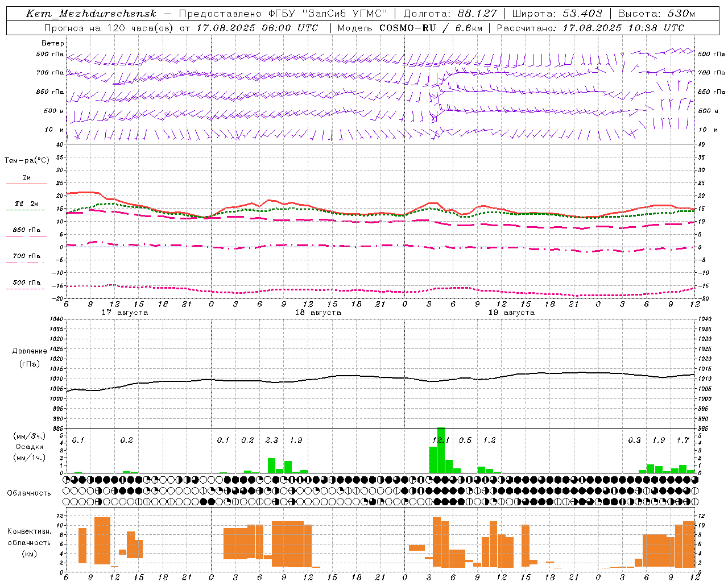Click the date label 17 августа

125,313
